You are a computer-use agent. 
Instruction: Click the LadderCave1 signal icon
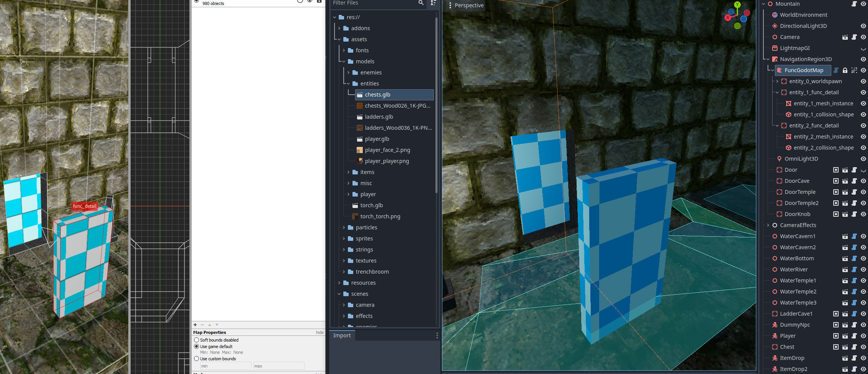836,314
